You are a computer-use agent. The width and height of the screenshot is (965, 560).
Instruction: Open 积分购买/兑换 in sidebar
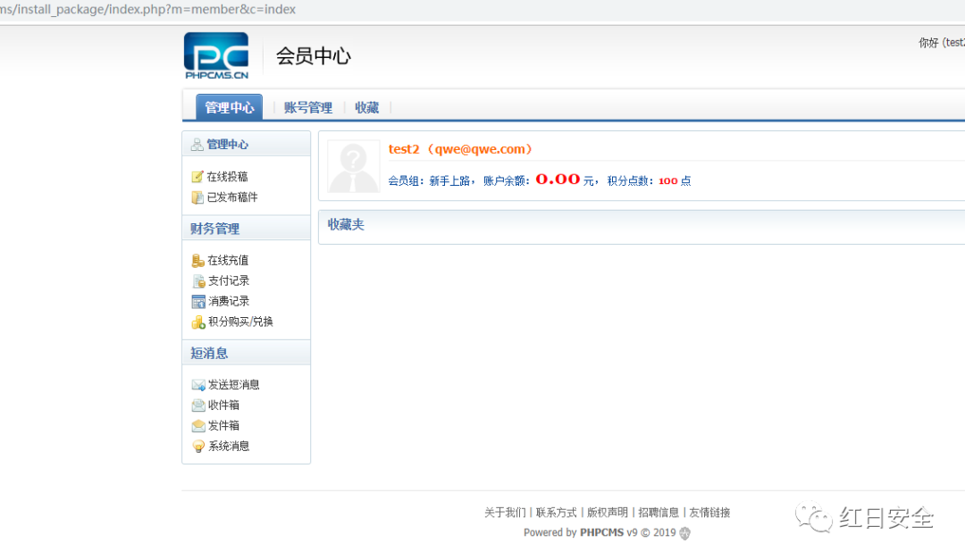[240, 322]
